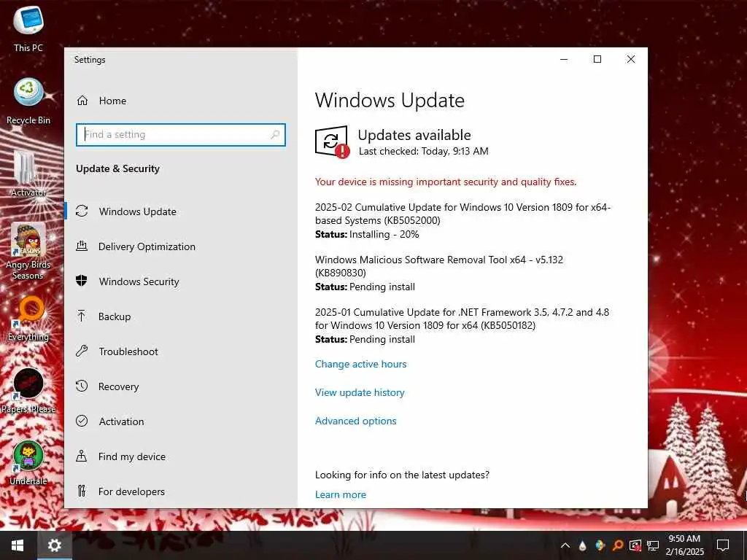Click the Find my device icon
Viewport: 747px width, 560px height.
(x=82, y=456)
